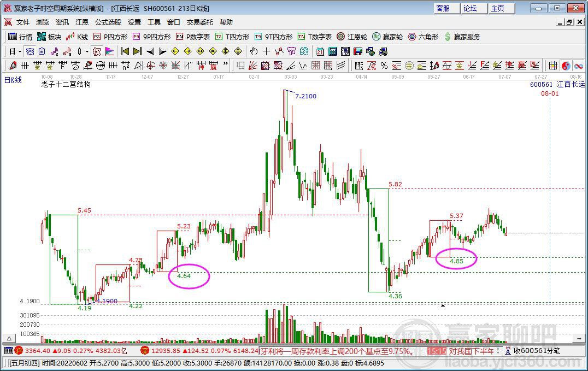Open the 设置 menu
This screenshot has height=371, width=588.
point(134,22)
